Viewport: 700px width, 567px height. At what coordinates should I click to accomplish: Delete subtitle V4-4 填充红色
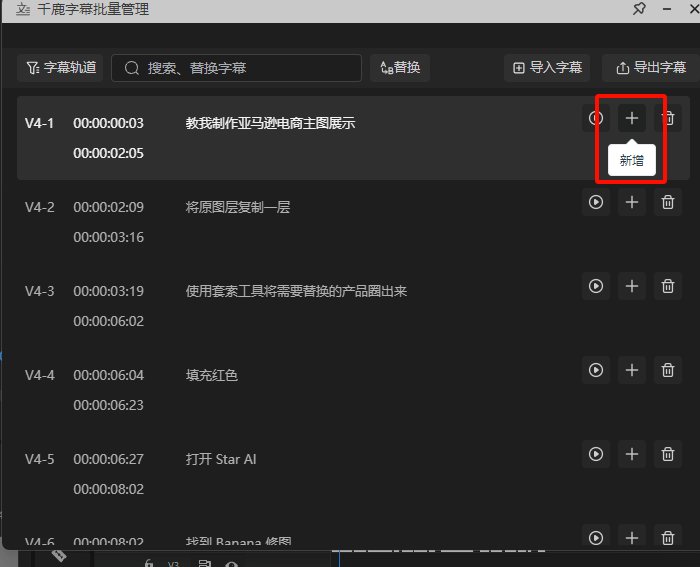(x=668, y=370)
